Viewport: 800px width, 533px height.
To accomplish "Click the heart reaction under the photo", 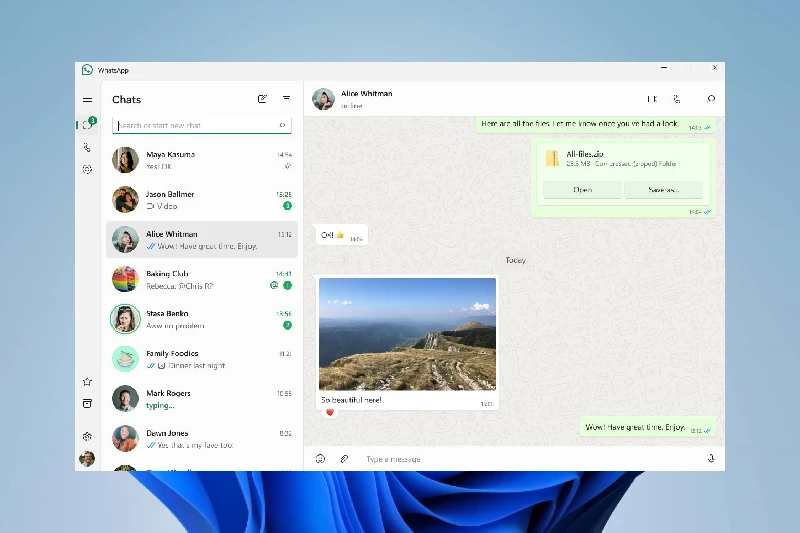I will tap(330, 413).
